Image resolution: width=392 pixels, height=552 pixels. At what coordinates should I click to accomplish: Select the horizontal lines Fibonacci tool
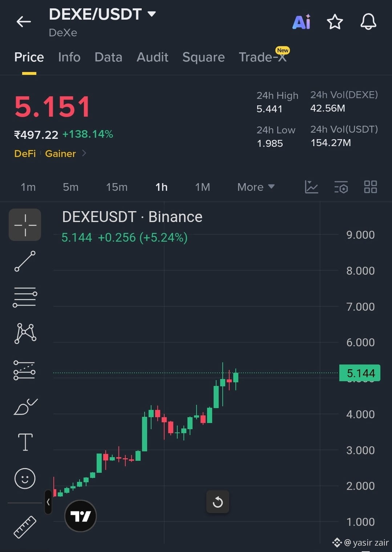25,297
